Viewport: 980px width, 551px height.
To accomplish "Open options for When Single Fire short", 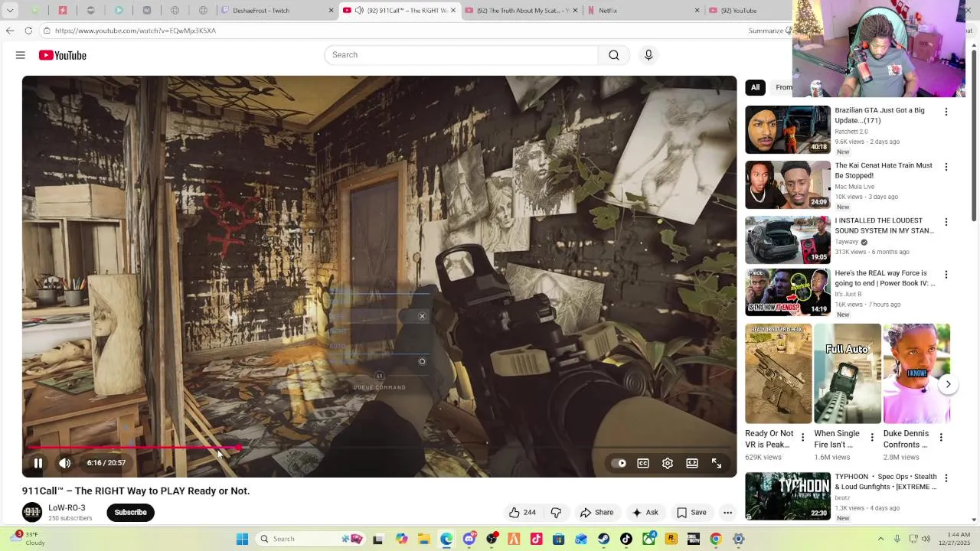I will point(871,438).
